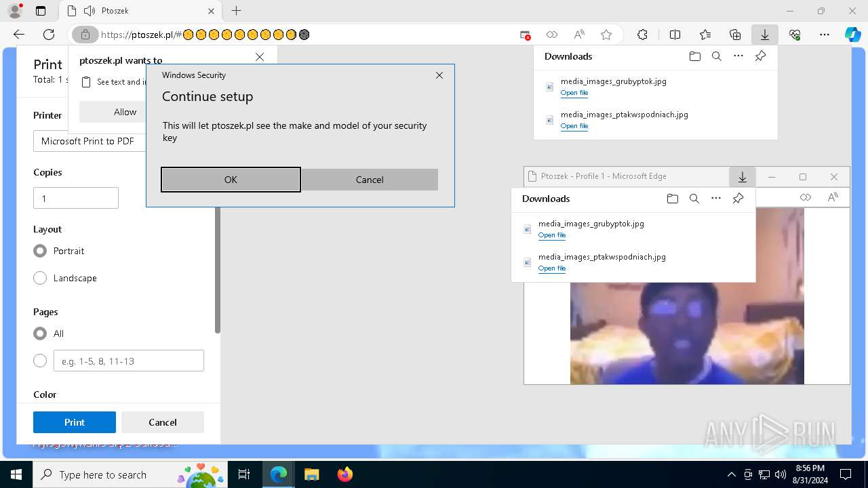Open file media_images_ptakwspodniach.jpg in popup Downloads panel
This screenshot has height=488, width=868.
coord(551,268)
